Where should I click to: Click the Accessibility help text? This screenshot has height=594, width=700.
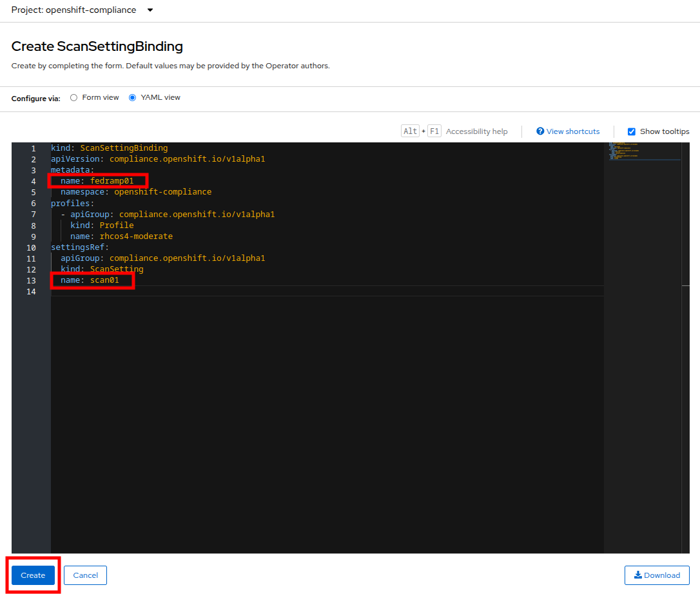[476, 131]
